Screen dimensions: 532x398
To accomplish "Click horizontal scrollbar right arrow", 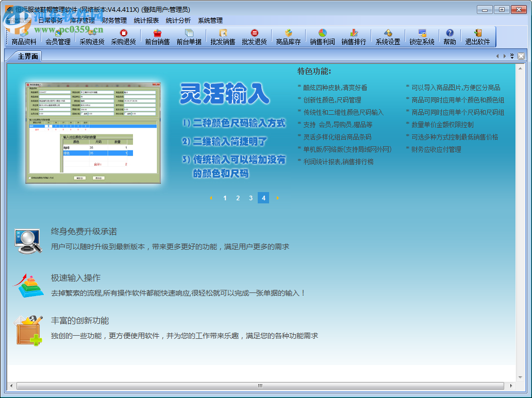I will [511, 386].
